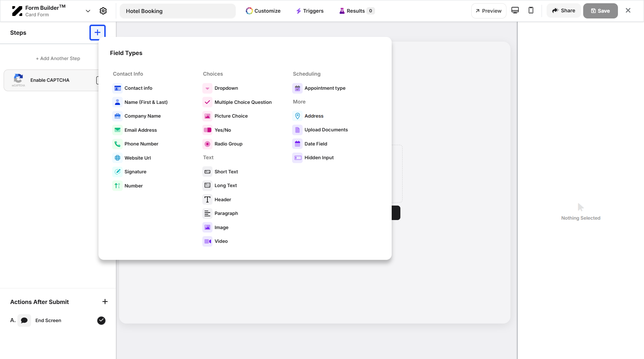Screen dimensions: 644x359
Task: Add the Radio Group field
Action: (223, 144)
